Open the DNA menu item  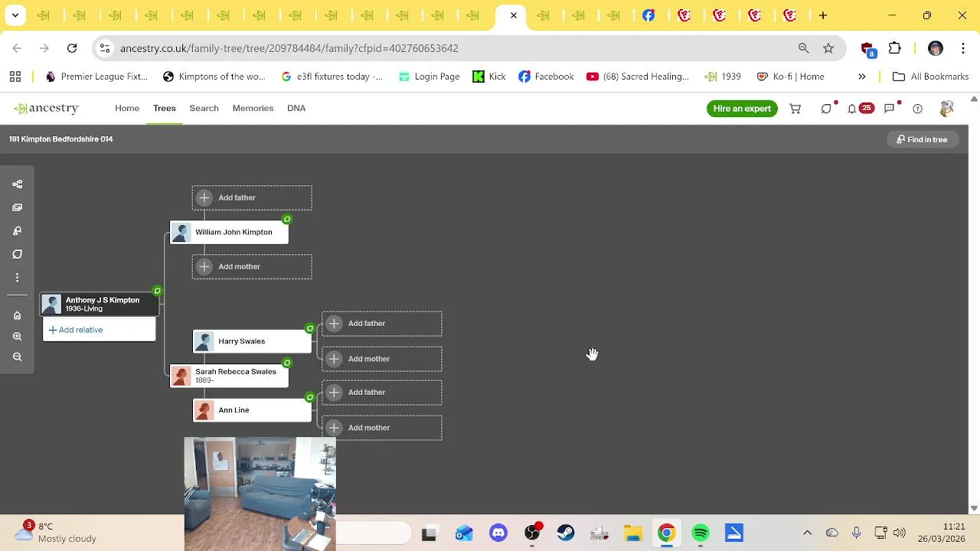(x=296, y=109)
